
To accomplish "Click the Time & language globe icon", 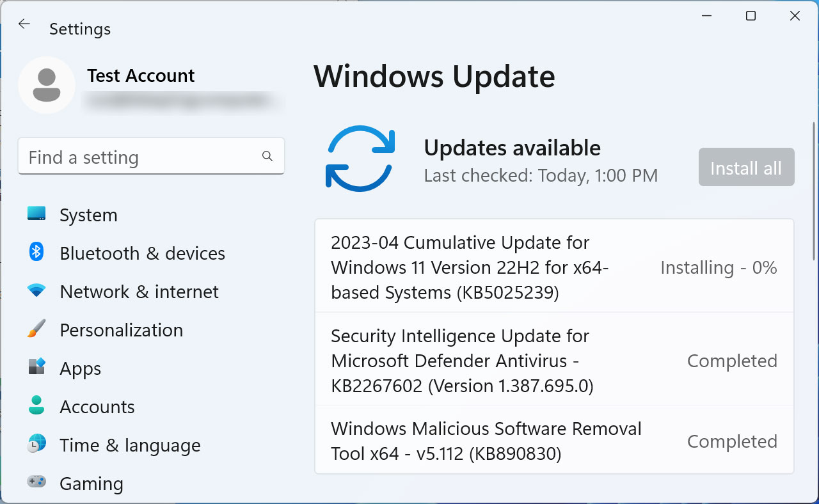I will pos(36,443).
